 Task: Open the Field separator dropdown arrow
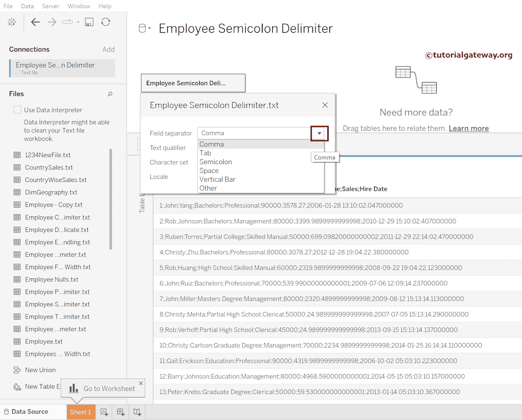click(x=319, y=133)
